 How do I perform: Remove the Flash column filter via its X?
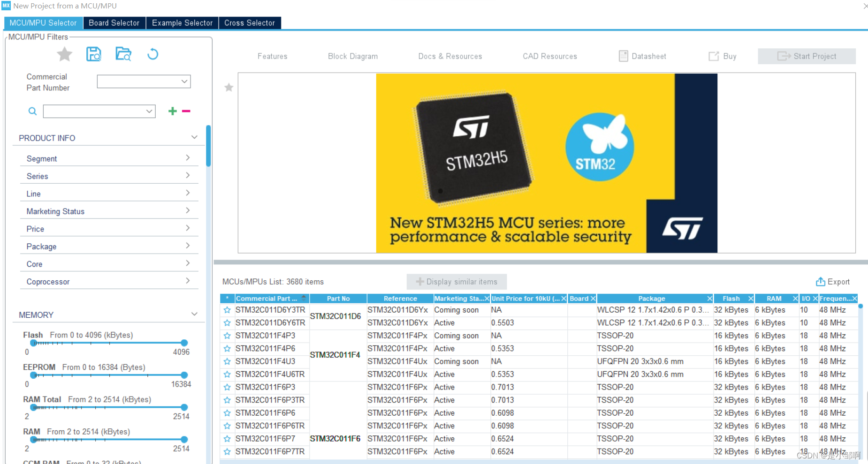750,298
